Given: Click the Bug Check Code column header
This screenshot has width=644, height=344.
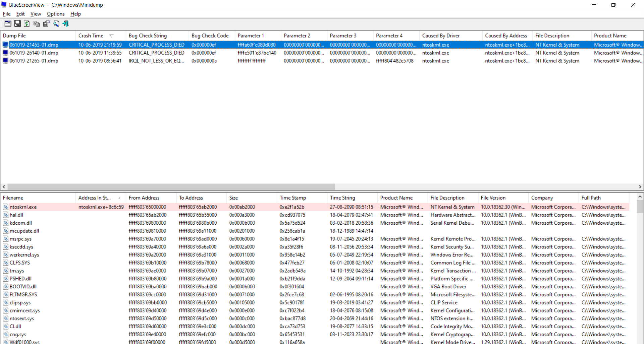Looking at the screenshot, I should tap(210, 36).
